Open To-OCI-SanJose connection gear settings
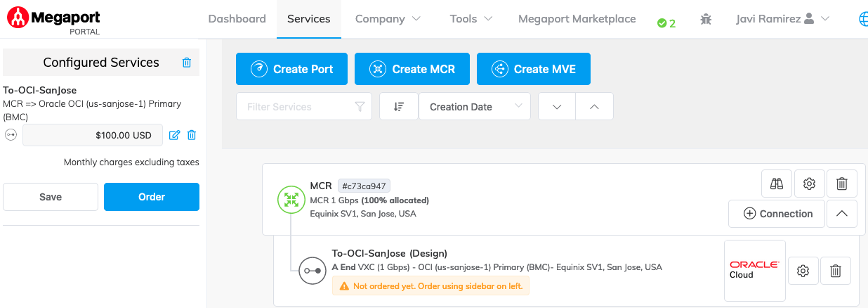 click(803, 271)
